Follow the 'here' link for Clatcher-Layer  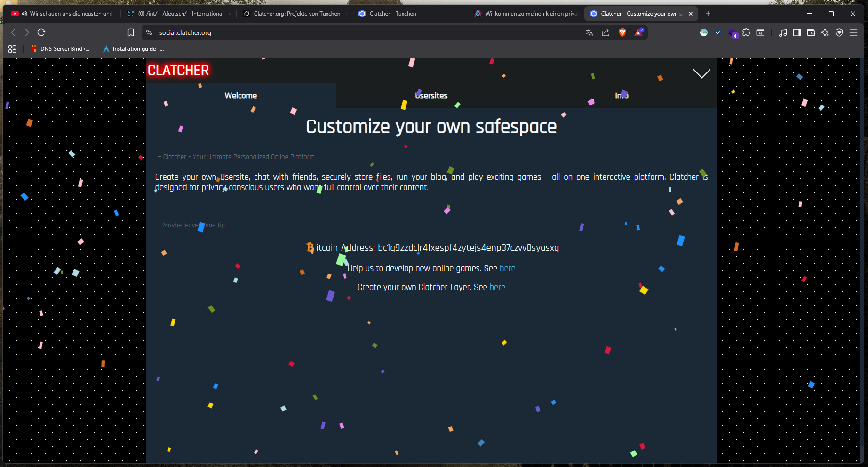coord(497,287)
